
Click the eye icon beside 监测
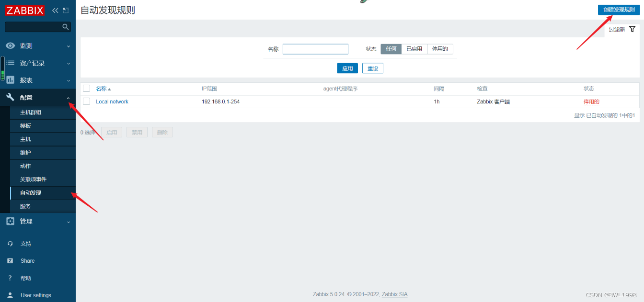[x=10, y=46]
